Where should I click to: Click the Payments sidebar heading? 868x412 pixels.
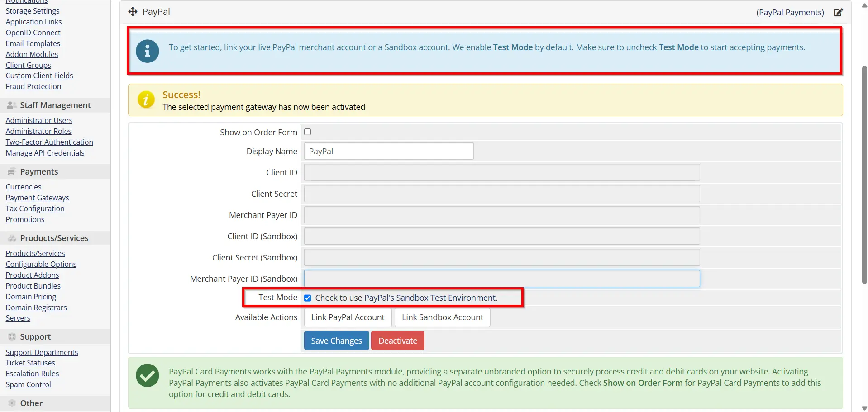tap(39, 172)
